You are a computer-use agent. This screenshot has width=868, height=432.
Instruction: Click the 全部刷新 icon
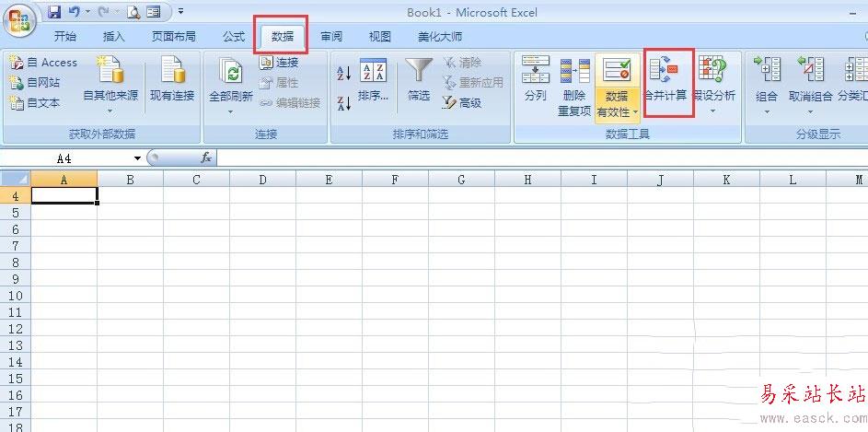point(231,73)
